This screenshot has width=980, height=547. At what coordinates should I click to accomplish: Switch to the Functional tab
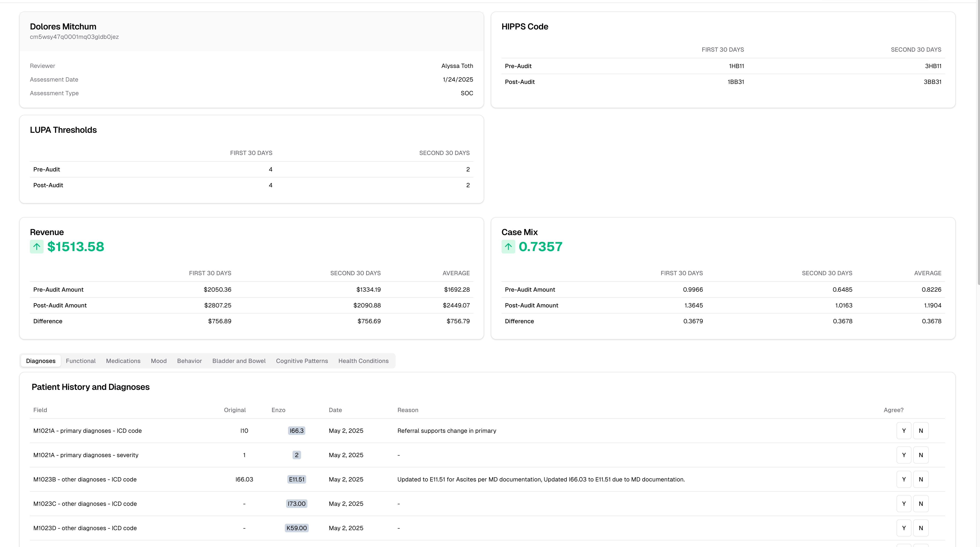[80, 361]
